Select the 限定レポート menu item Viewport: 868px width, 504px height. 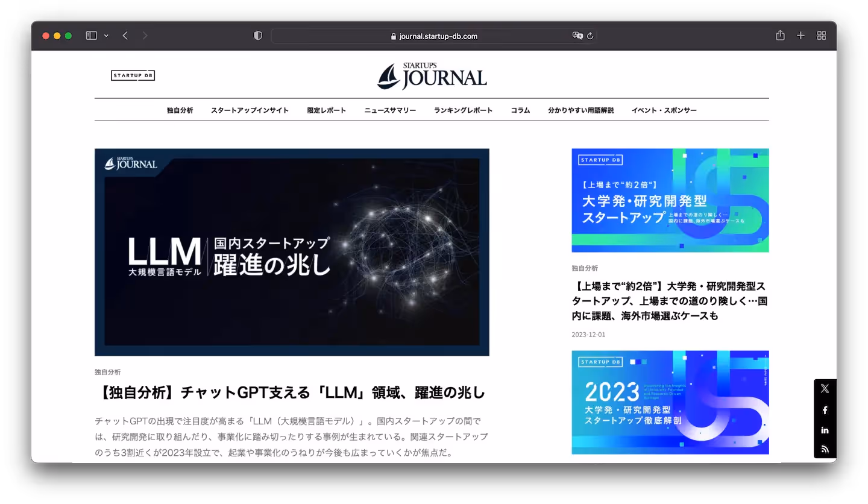(326, 110)
